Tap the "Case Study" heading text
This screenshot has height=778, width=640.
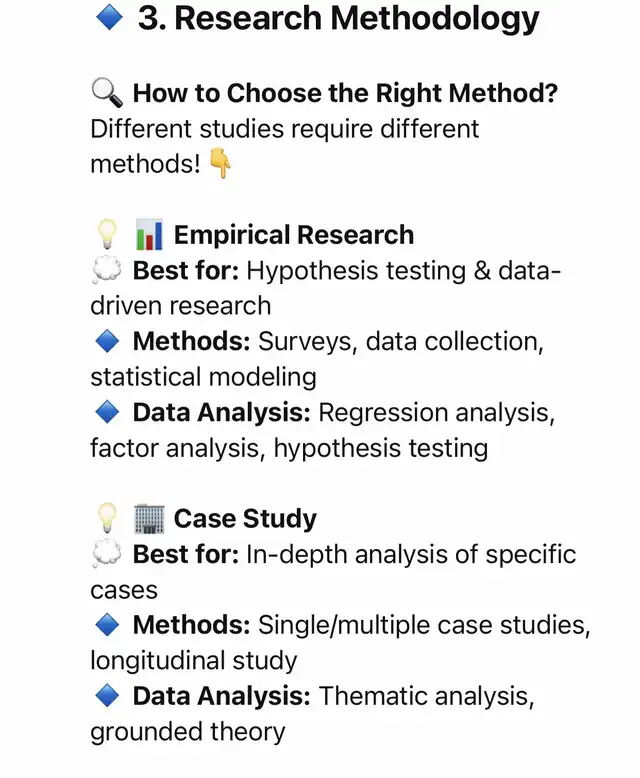(x=245, y=519)
